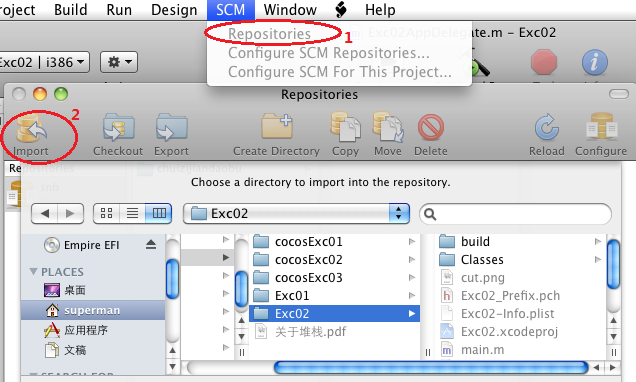Click the Create Directory icon
Screen dimensions: 636x382
tap(277, 127)
